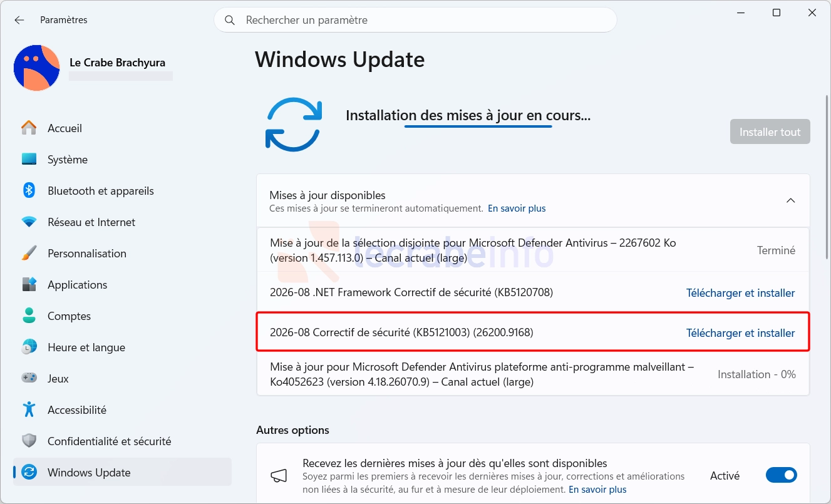Click the 'Recevez les dernières mises à jour' heading
The height and width of the screenshot is (504, 831).
(x=455, y=463)
